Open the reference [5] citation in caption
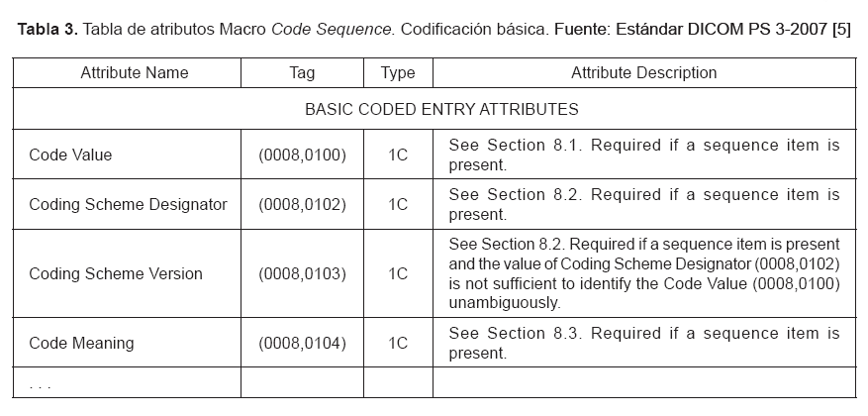This screenshot has height=416, width=868. coord(840,29)
